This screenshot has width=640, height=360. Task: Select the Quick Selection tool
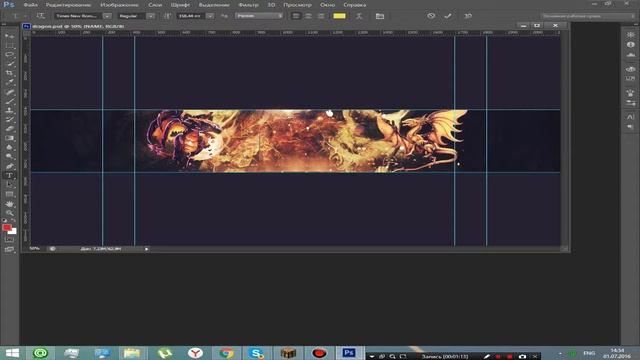point(9,64)
